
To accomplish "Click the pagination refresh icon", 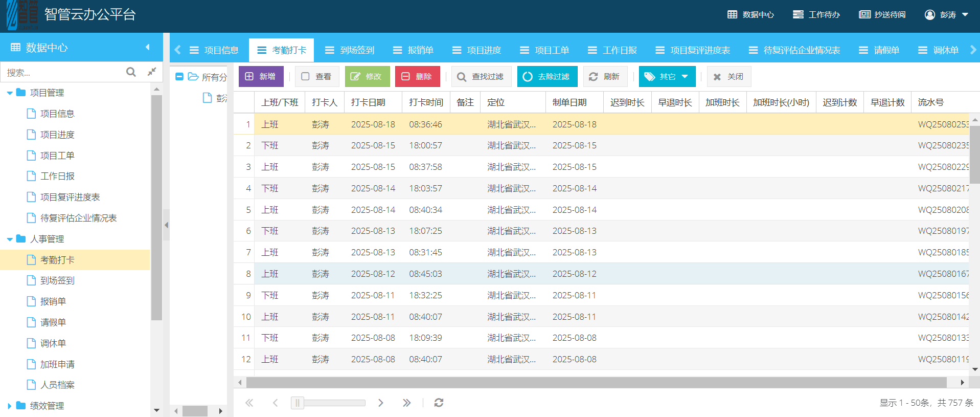I will [439, 403].
